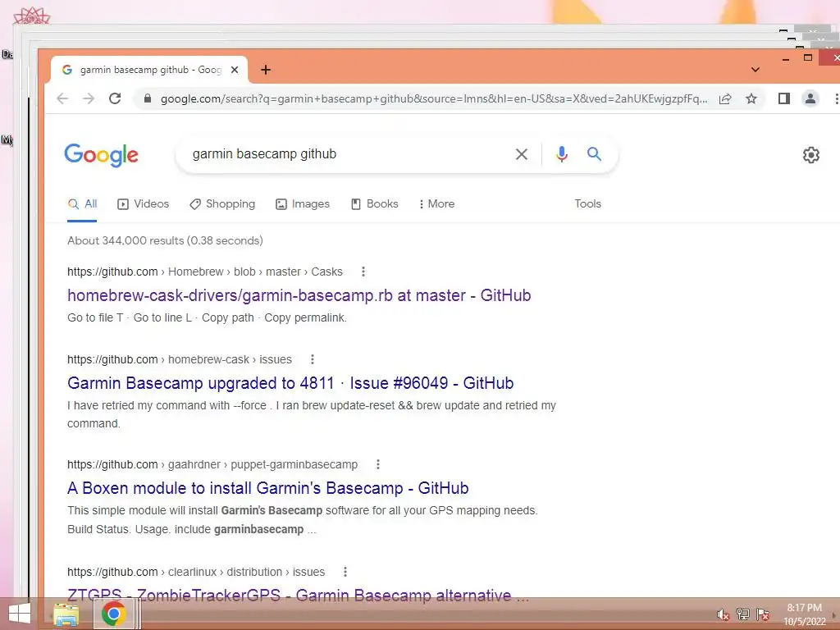Open the search Tools options
The height and width of the screenshot is (630, 840).
587,204
